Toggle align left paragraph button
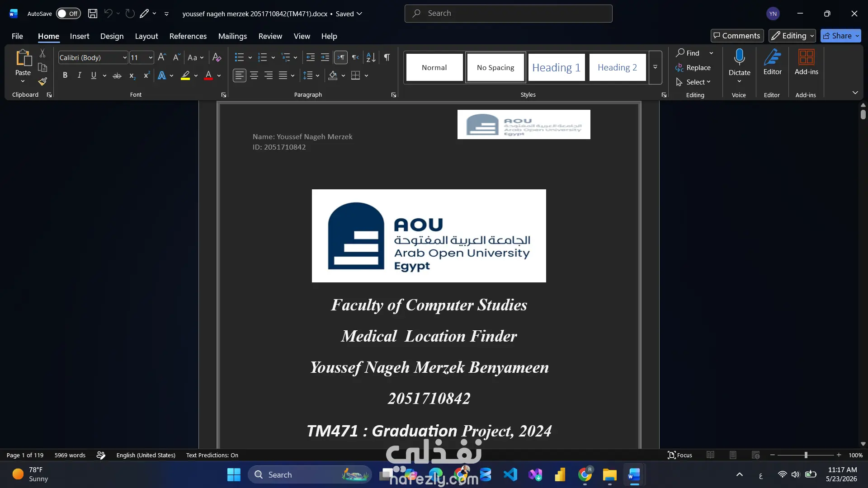 coord(240,75)
